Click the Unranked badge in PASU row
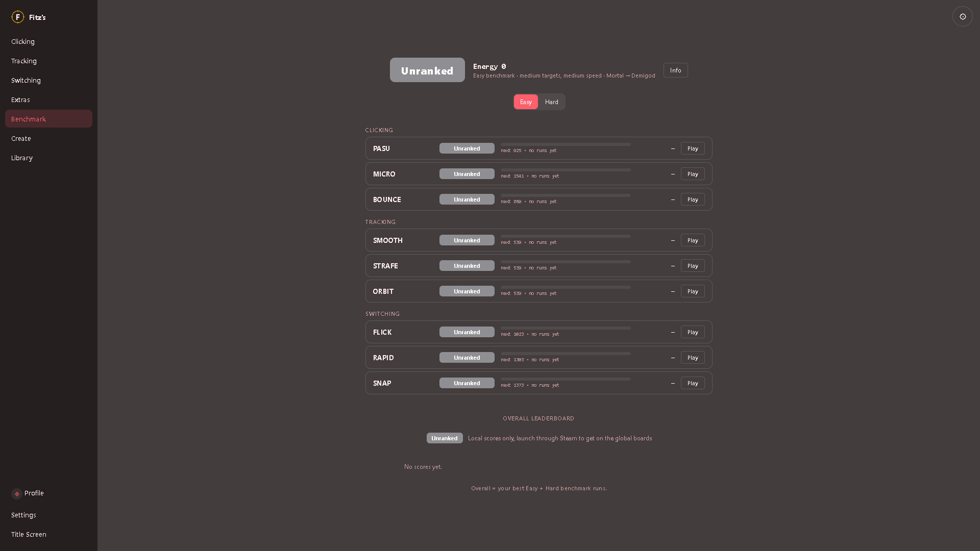 click(467, 148)
